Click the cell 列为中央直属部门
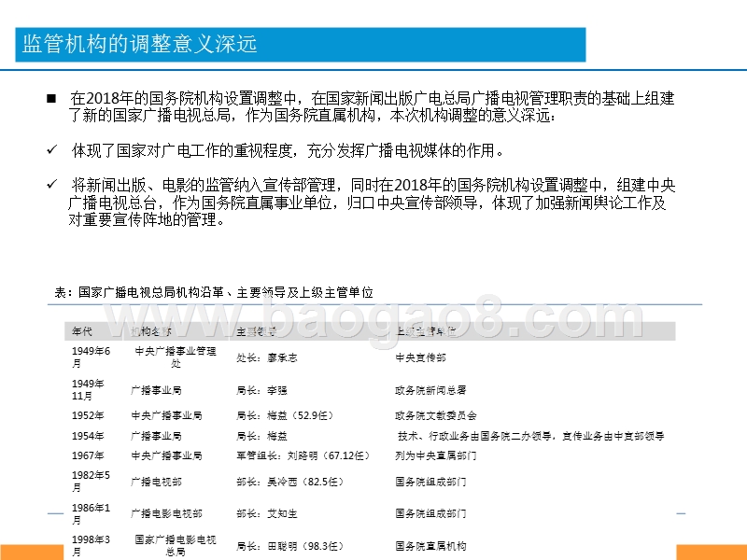This screenshot has width=747, height=560. [436, 455]
